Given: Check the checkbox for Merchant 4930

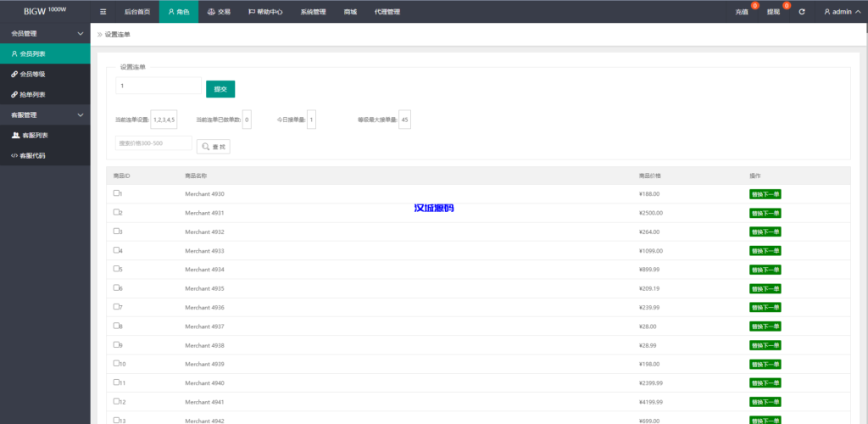Looking at the screenshot, I should pyautogui.click(x=117, y=193).
